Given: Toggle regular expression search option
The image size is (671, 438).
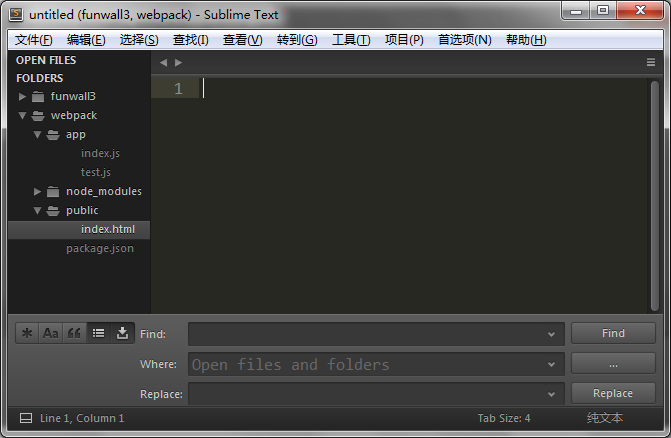Looking at the screenshot, I should coord(27,333).
